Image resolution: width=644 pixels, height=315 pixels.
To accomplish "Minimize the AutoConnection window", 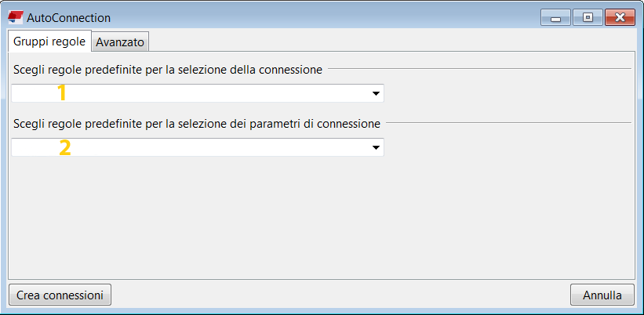I will [555, 17].
